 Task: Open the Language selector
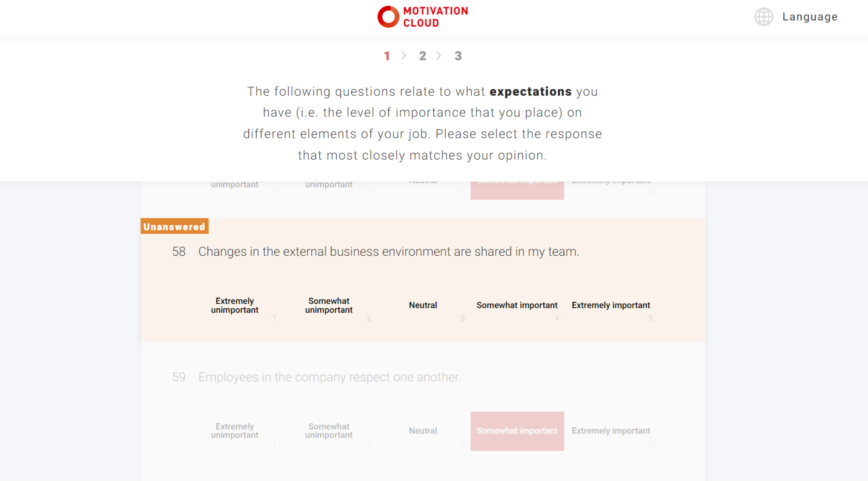click(x=809, y=17)
